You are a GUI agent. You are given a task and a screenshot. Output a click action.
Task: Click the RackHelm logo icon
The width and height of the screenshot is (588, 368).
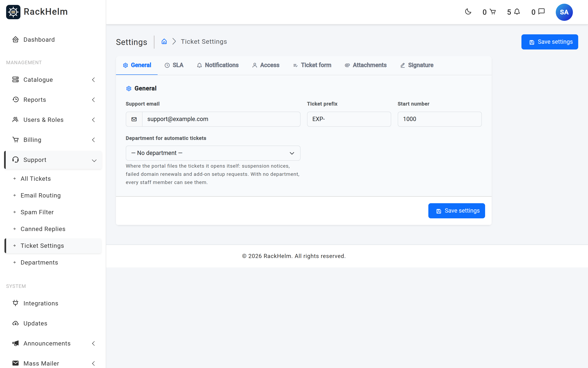pos(13,12)
